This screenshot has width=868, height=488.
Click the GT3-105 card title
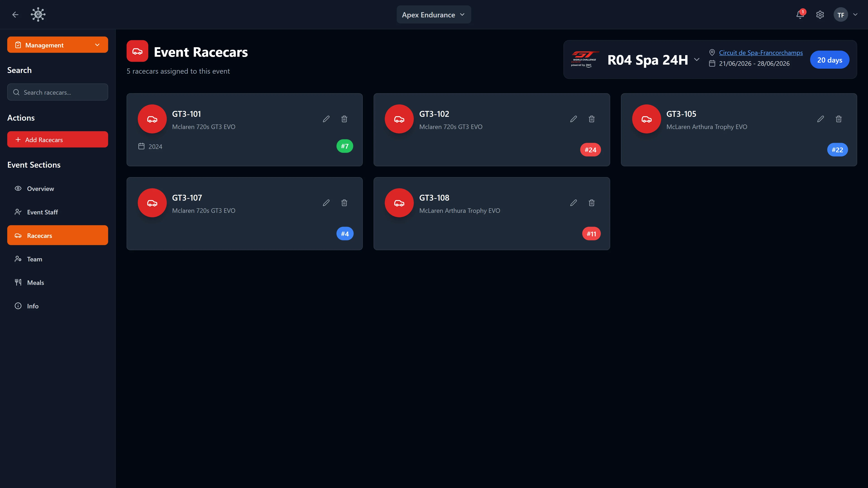[681, 114]
